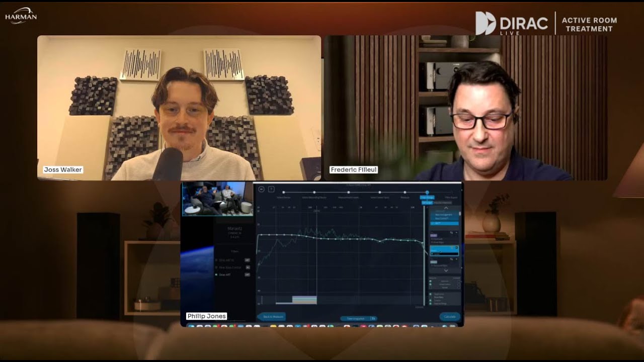Viewport: 644px width, 362px height.
Task: Open the third speaker group's dropdown arrow
Action: coord(456,259)
